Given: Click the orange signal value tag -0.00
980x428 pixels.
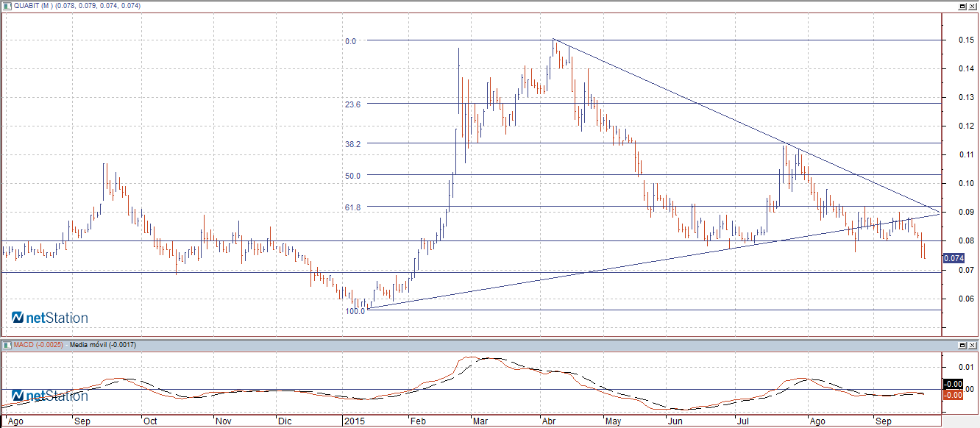Looking at the screenshot, I should (953, 395).
